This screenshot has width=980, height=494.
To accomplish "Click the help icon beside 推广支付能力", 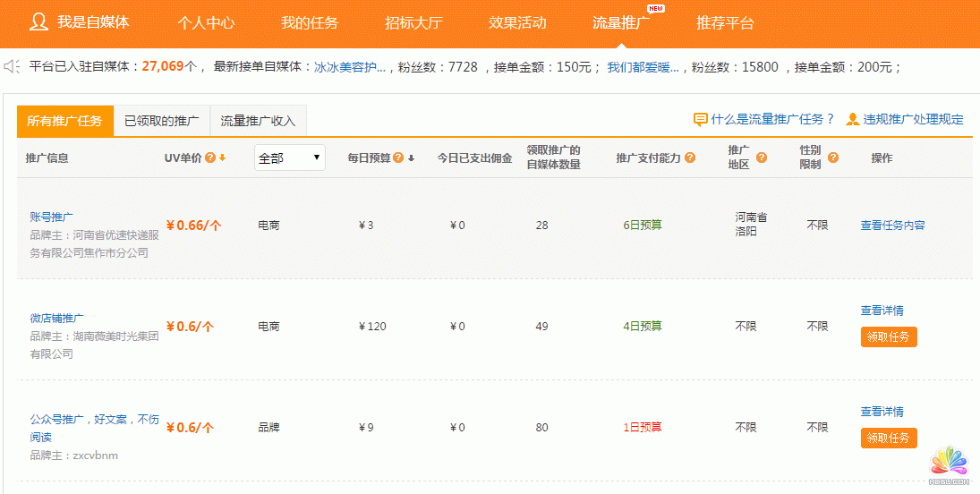I will 690,158.
